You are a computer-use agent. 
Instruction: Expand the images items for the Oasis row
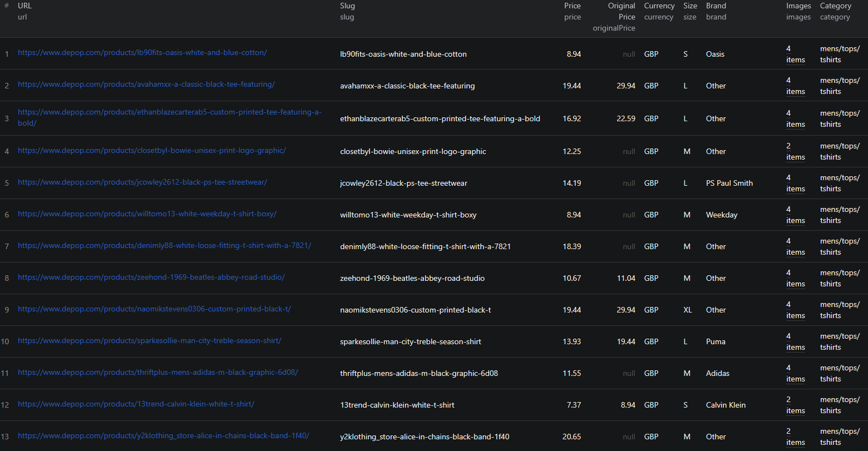point(795,54)
